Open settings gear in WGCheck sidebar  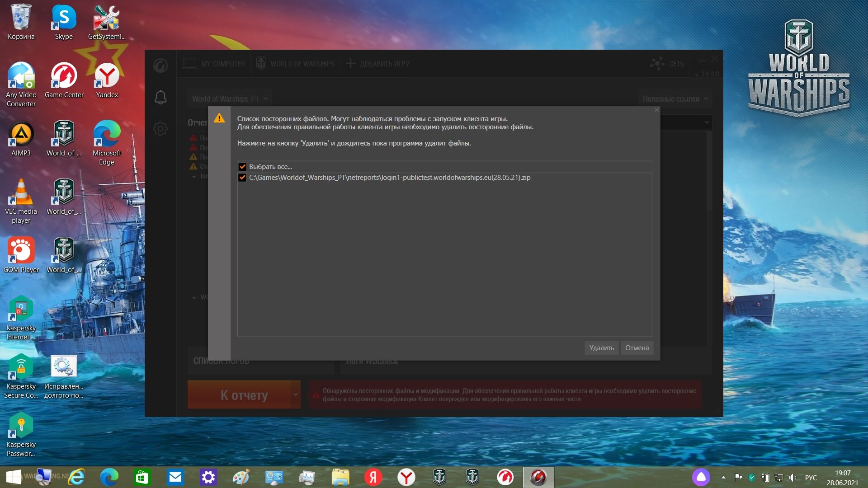160,129
